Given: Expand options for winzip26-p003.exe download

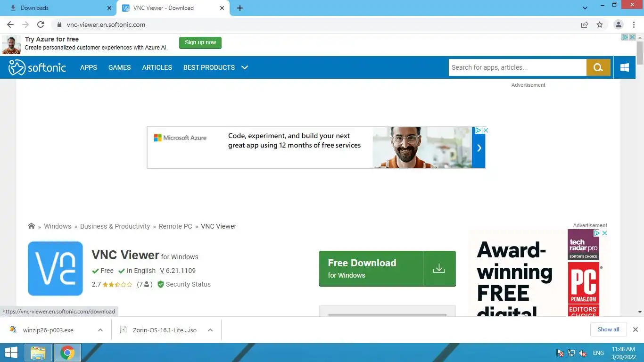Looking at the screenshot, I should point(100,330).
